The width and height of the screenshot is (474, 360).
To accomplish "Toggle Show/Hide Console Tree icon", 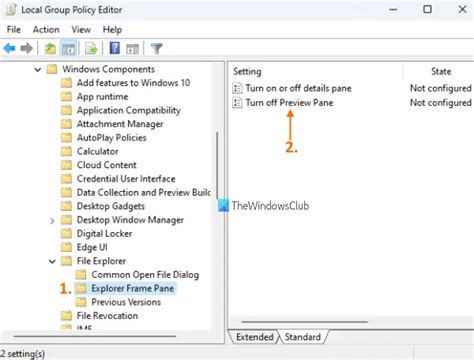I will point(69,49).
